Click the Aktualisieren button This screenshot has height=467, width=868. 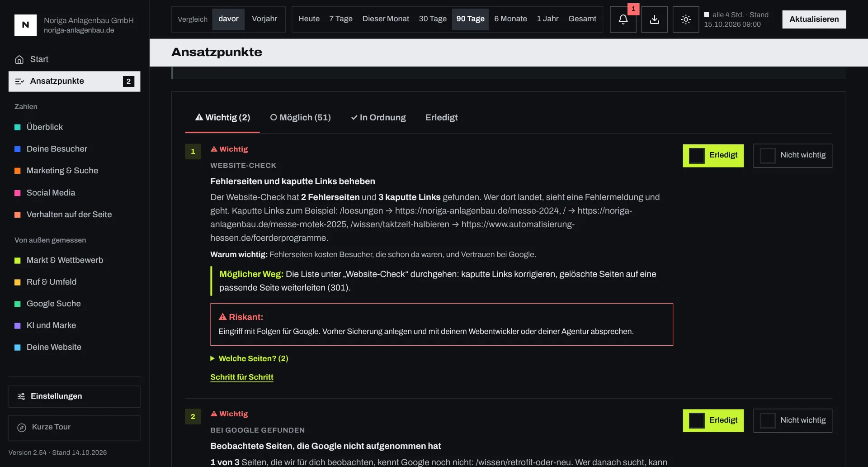[x=814, y=19]
